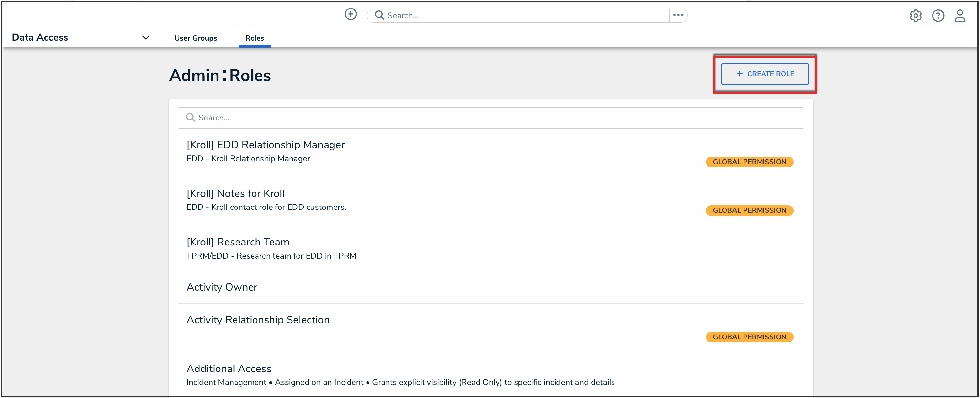Open the Data Access menu label

coord(40,37)
